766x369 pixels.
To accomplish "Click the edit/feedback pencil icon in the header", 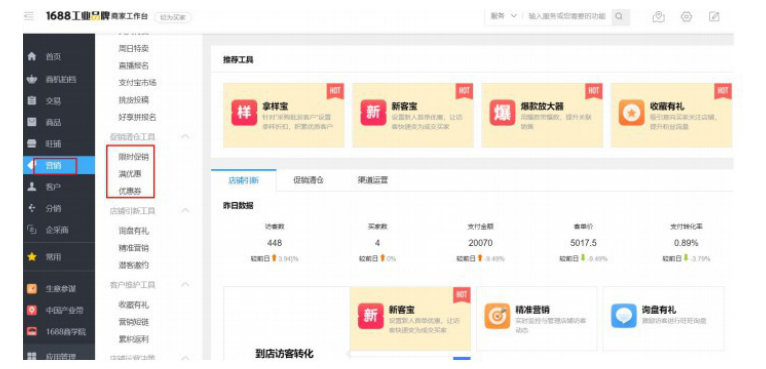I will (714, 17).
